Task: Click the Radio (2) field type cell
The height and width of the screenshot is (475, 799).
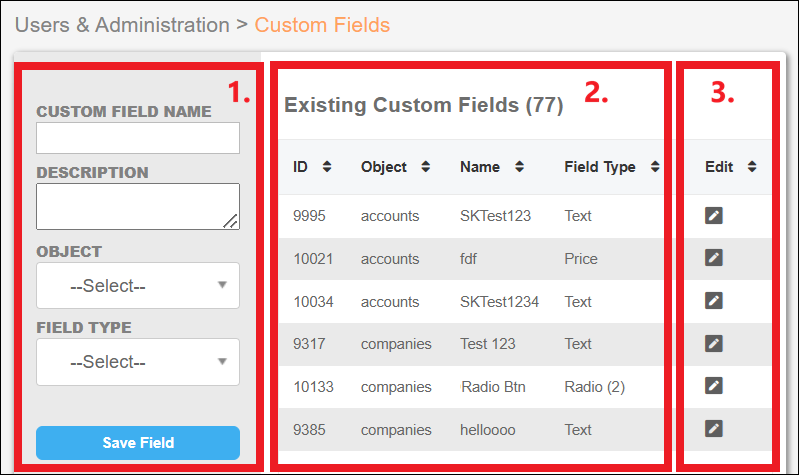Action: (595, 387)
